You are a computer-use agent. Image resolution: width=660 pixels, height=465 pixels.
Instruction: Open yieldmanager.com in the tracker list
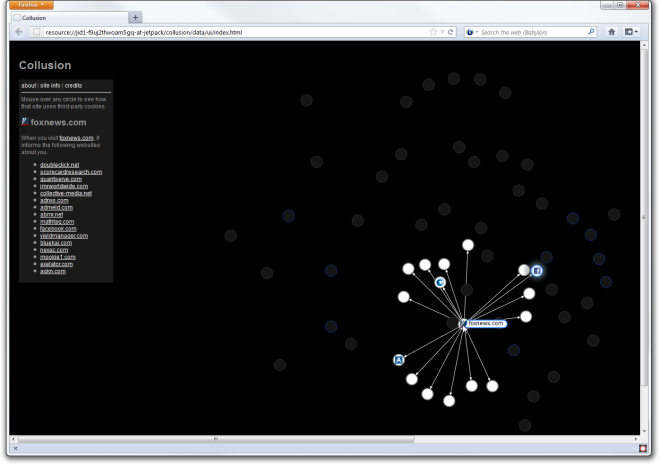(x=64, y=236)
